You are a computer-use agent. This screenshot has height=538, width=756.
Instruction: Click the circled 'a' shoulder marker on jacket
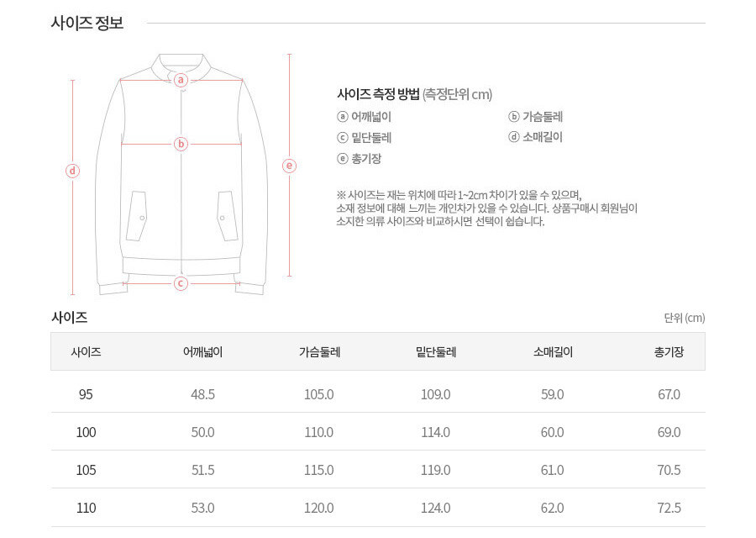pos(181,81)
